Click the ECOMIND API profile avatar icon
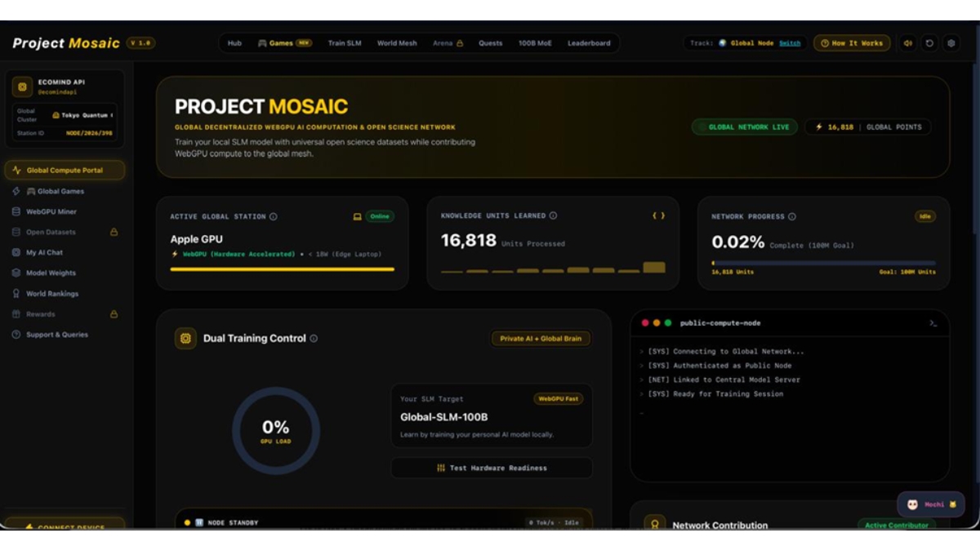 pyautogui.click(x=23, y=87)
